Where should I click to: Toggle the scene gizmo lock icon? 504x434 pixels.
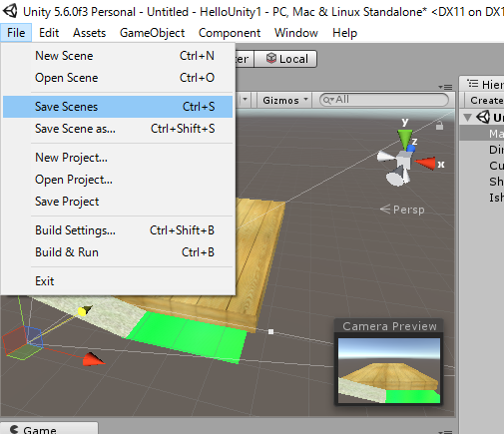point(439,126)
